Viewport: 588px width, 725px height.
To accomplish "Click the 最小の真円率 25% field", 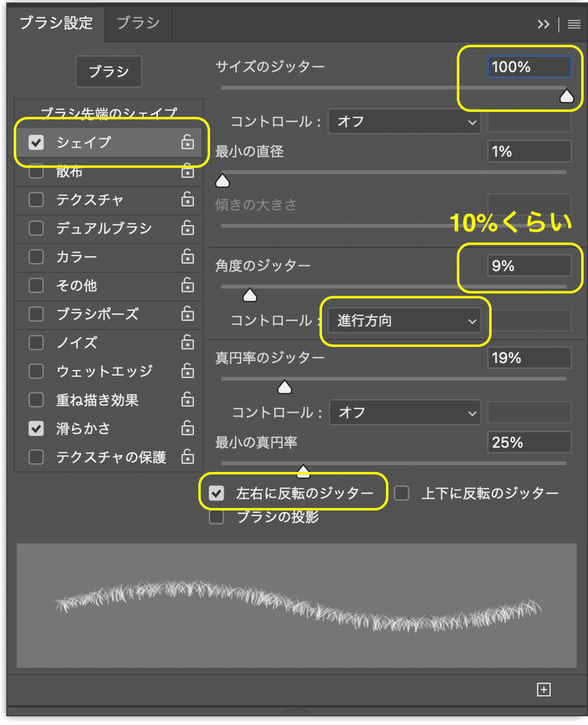I will click(529, 443).
